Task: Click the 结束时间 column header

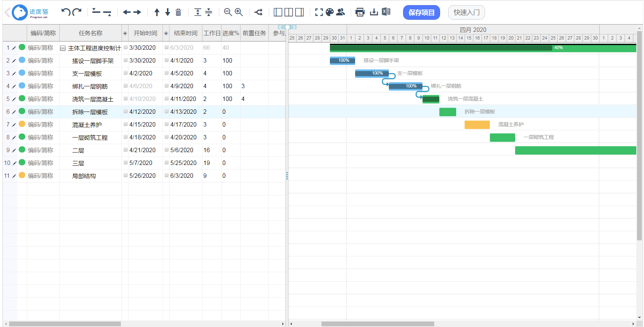Action: [x=186, y=33]
